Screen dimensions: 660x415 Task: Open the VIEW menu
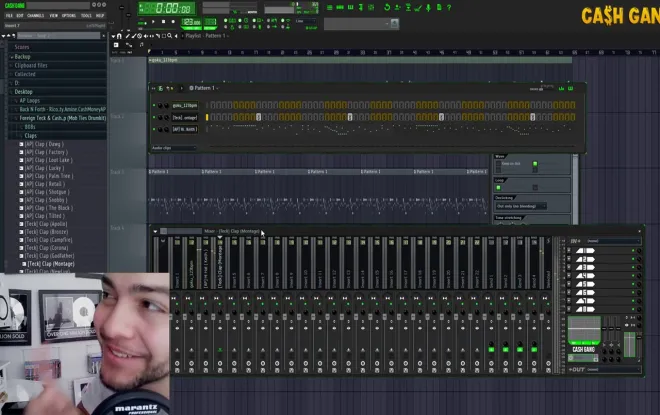(53, 16)
